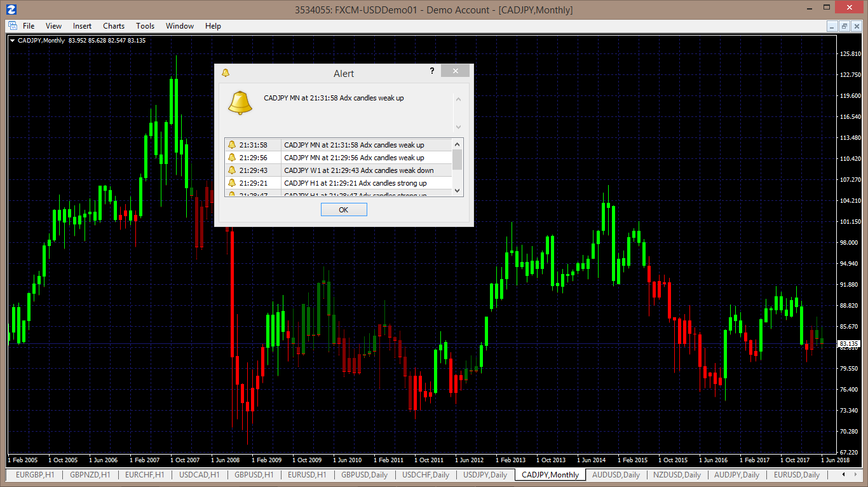The width and height of the screenshot is (868, 487).
Task: Open the Charts menu
Action: coord(114,26)
